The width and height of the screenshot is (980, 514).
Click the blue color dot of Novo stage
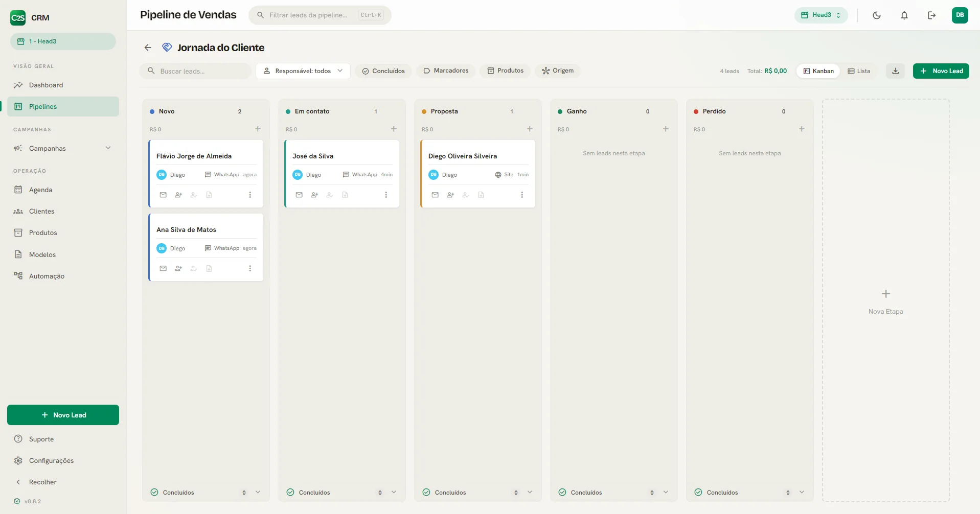pos(152,111)
